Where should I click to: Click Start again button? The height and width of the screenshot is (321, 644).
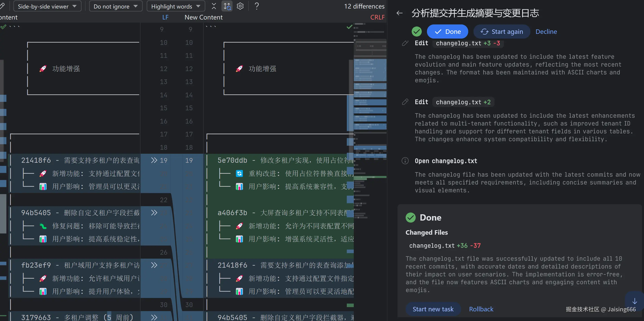pyautogui.click(x=501, y=32)
